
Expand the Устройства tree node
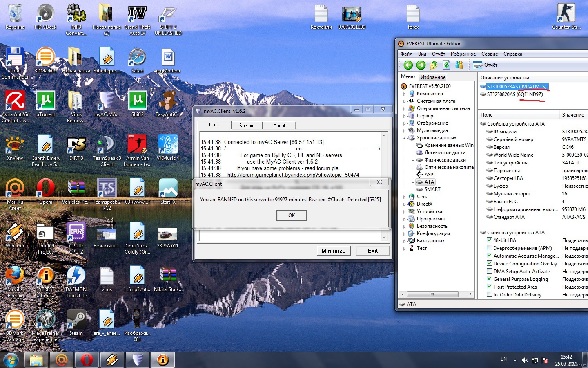click(x=405, y=212)
